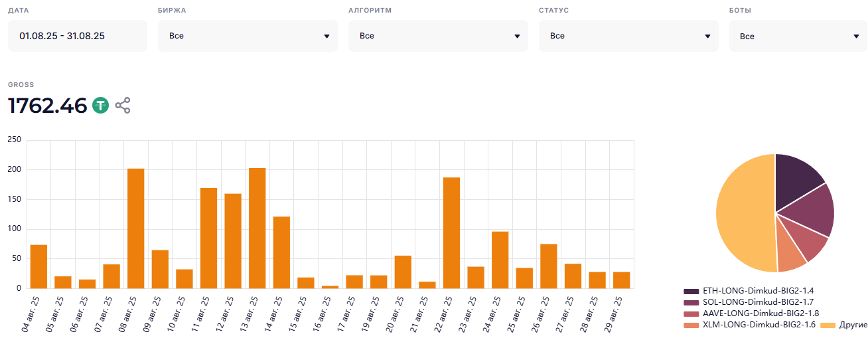Click the Другие legend color swatch

point(828,325)
